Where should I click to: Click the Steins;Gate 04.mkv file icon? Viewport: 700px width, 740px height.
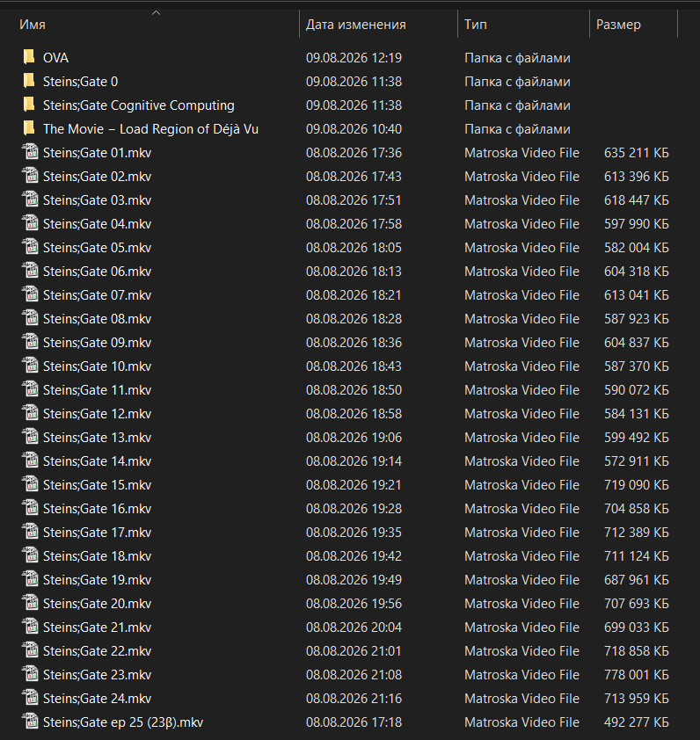30,223
